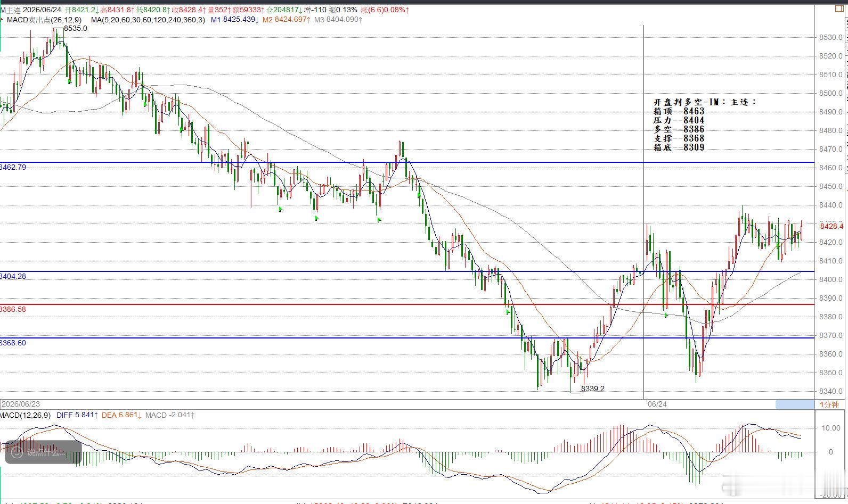
Task: Select the red 8386.58 horizontal line
Action: [x=407, y=304]
